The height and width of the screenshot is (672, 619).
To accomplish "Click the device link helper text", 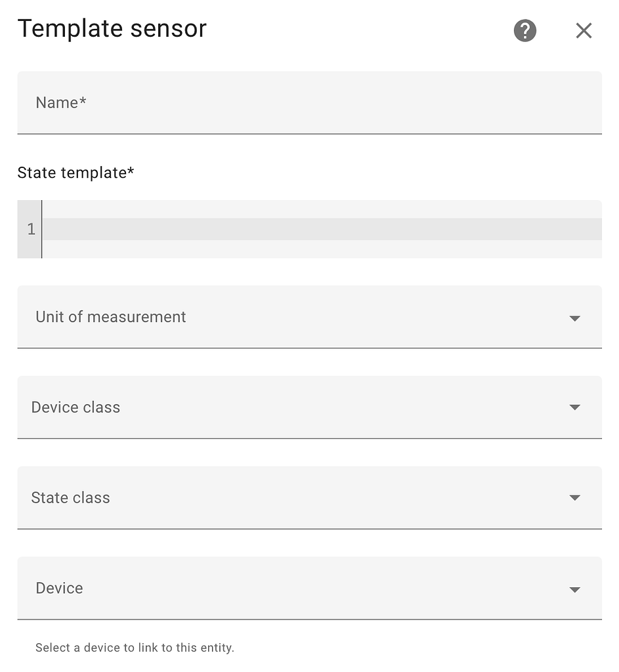I will click(x=135, y=648).
